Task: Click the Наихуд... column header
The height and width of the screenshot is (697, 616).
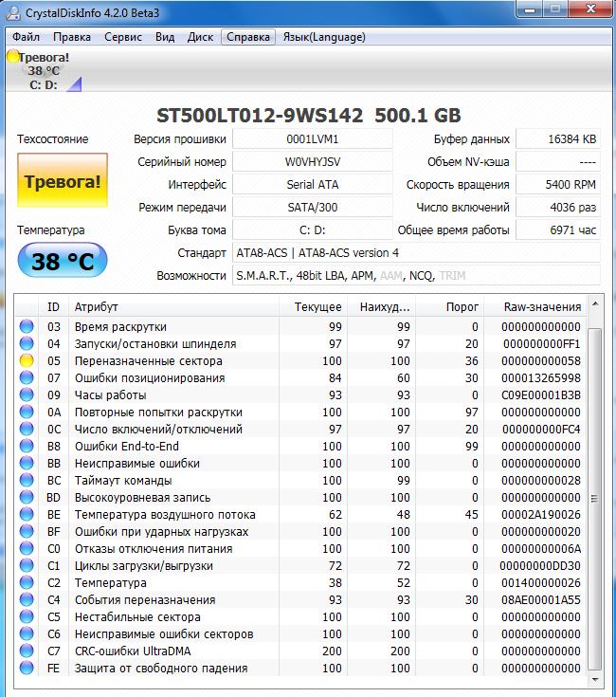Action: point(382,306)
